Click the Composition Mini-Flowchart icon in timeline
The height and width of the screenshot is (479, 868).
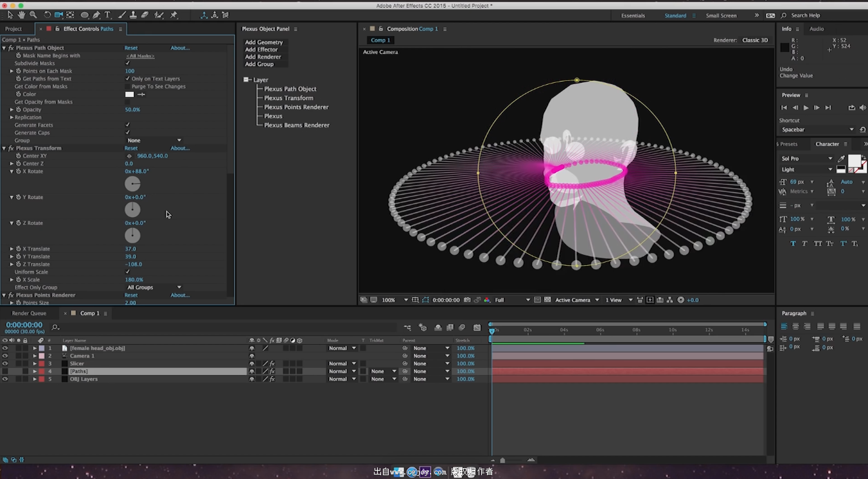[407, 327]
